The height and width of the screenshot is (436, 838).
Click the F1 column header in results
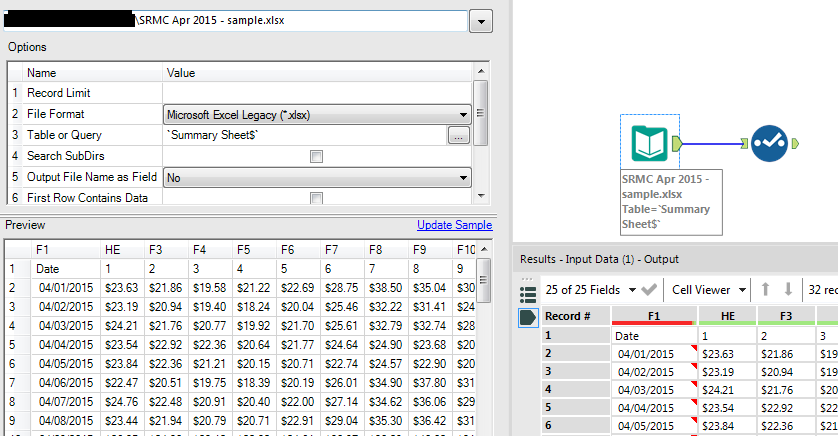point(654,316)
